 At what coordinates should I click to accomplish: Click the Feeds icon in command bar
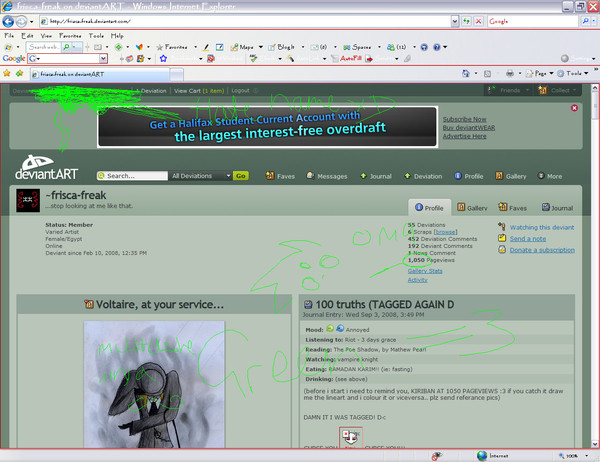coord(487,73)
